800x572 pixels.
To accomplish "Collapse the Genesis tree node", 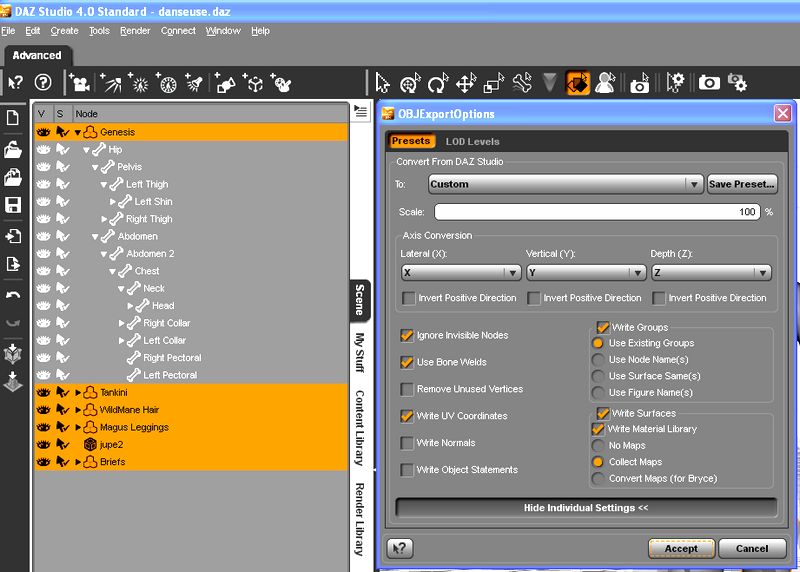I will click(x=78, y=133).
